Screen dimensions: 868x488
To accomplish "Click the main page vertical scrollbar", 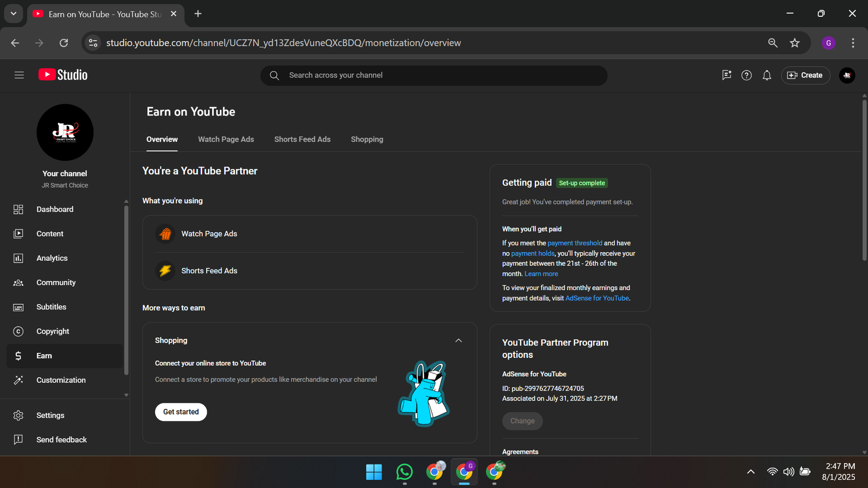I will tap(864, 180).
